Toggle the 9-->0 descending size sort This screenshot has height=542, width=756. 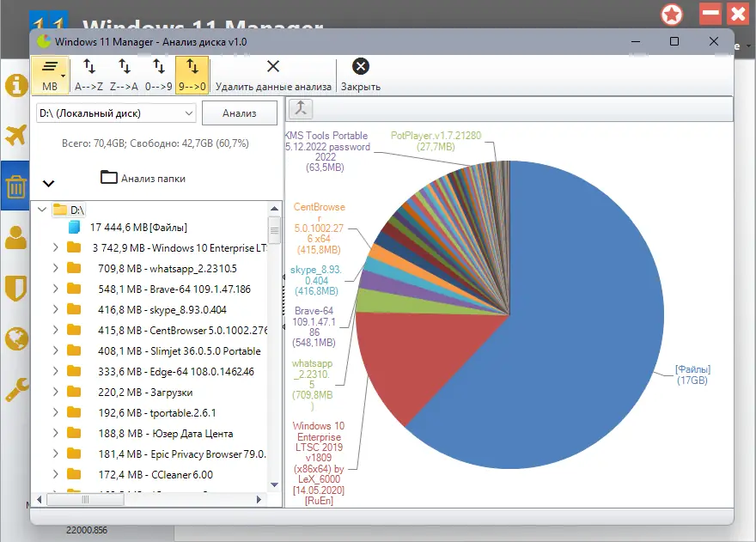(192, 75)
